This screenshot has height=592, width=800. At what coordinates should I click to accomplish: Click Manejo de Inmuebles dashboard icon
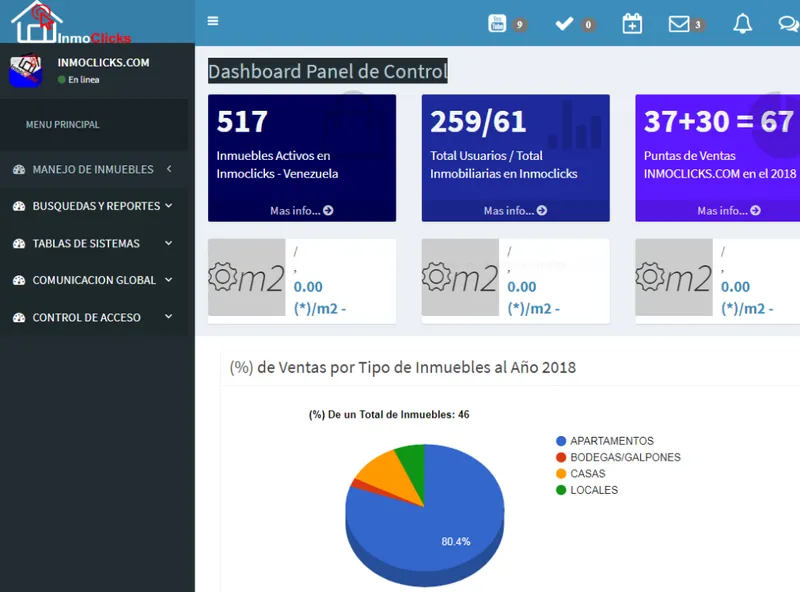tap(19, 169)
